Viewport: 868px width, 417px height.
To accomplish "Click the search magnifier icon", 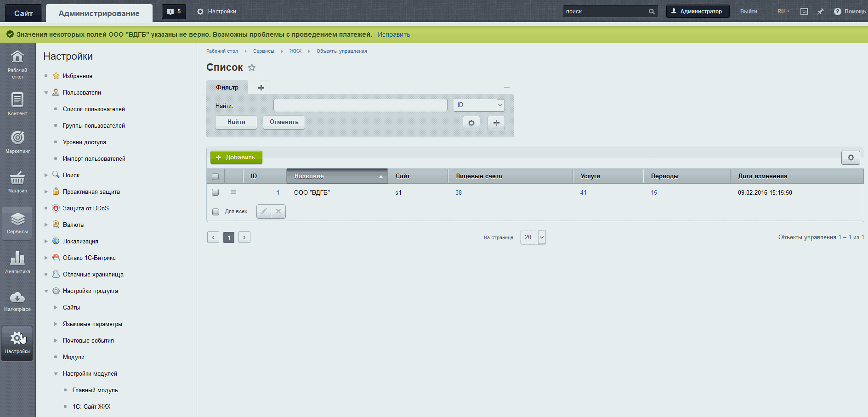I will point(652,11).
